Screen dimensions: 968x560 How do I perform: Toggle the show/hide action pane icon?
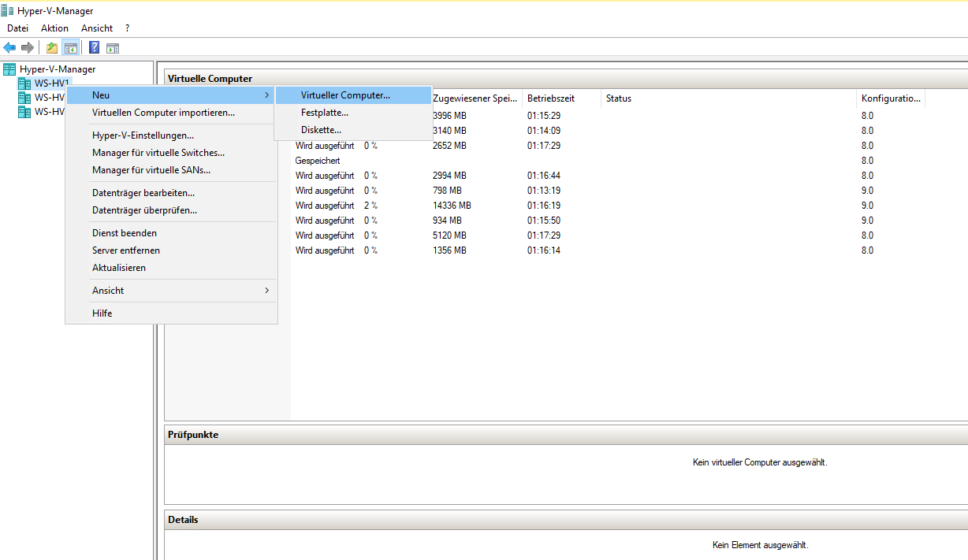click(112, 47)
